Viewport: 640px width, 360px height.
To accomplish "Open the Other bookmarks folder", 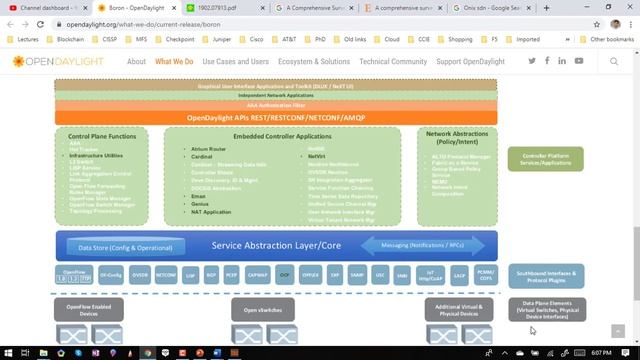I will point(607,40).
